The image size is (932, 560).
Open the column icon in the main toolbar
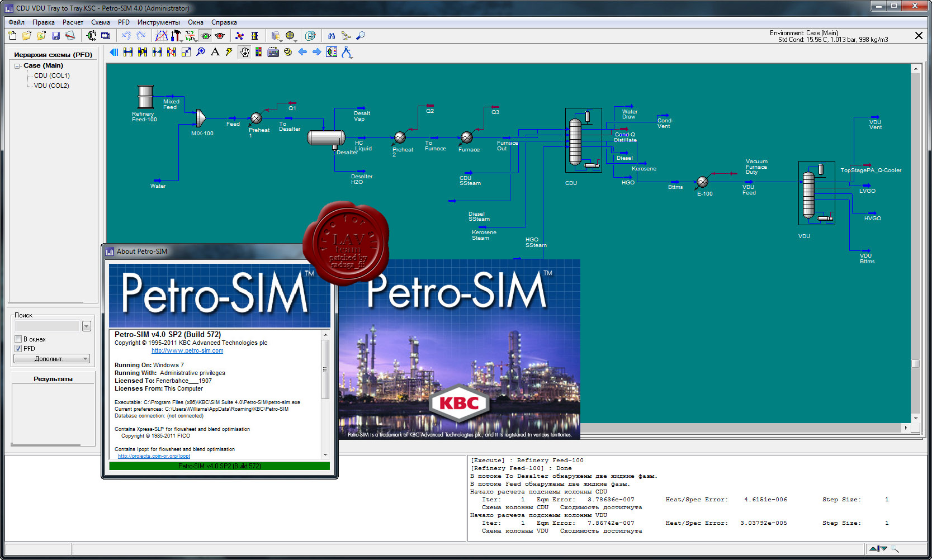click(x=254, y=36)
